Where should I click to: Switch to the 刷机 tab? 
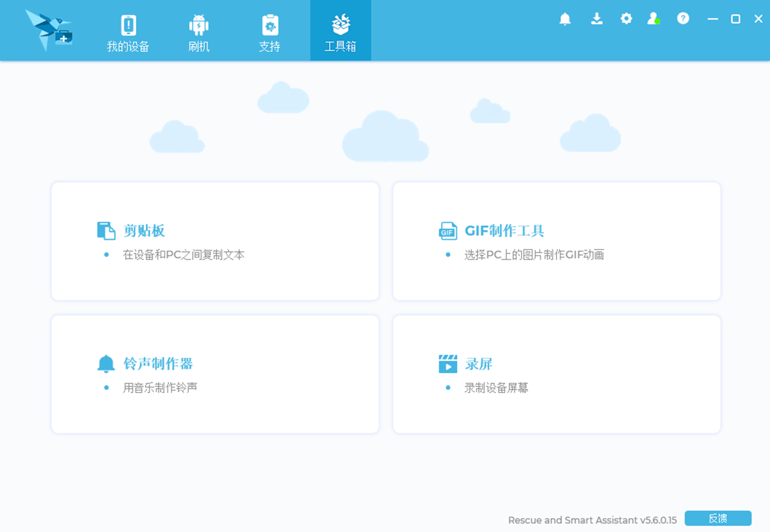coord(199,31)
